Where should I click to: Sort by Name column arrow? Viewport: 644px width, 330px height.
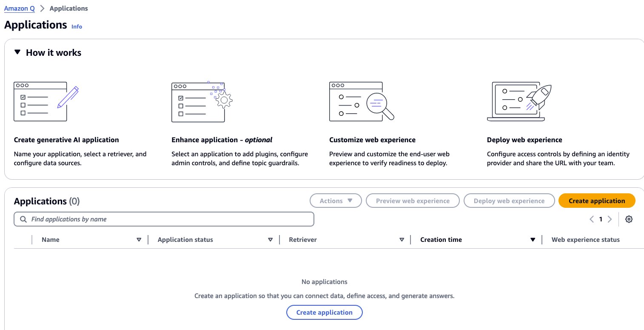[139, 240]
